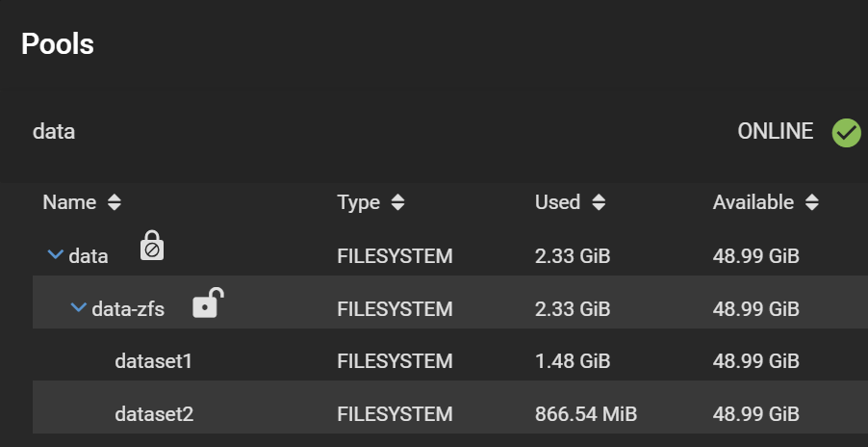Click the data pool title
868x447 pixels.
point(54,131)
